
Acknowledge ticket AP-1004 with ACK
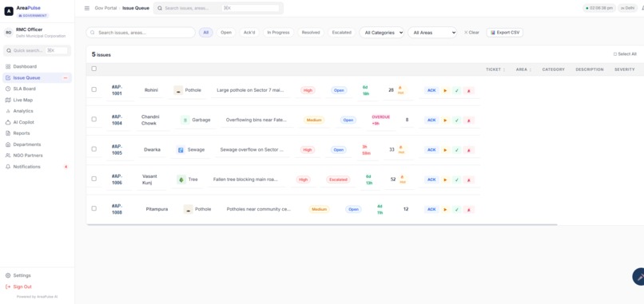[431, 120]
